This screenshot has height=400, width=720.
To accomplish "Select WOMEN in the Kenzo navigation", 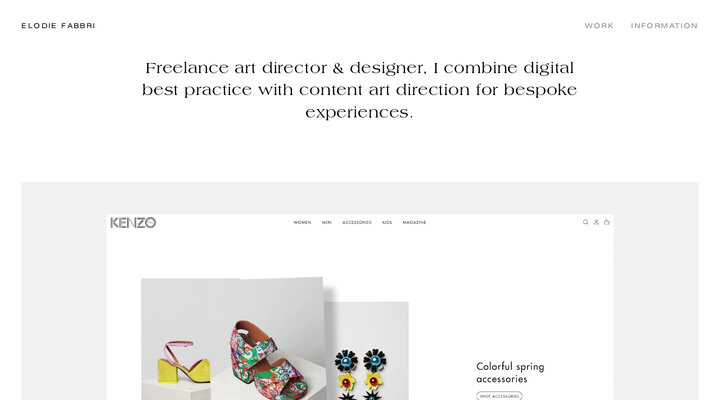I will pyautogui.click(x=302, y=222).
